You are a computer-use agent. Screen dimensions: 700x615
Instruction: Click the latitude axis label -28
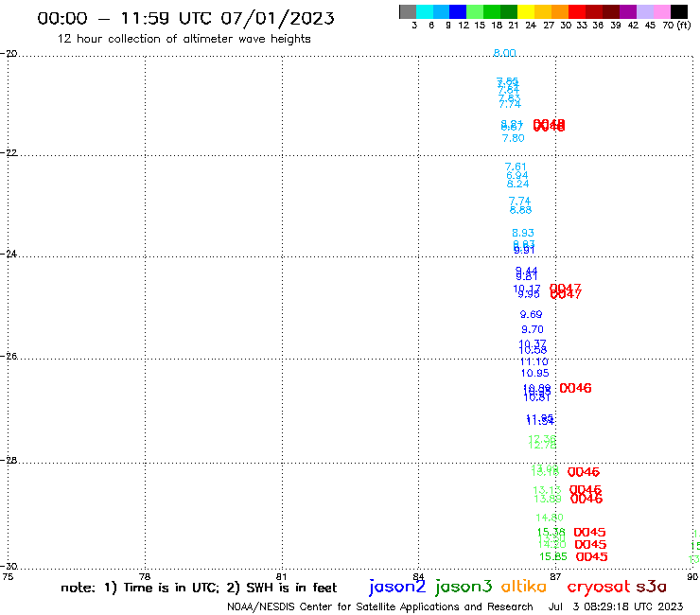[x=9, y=460]
